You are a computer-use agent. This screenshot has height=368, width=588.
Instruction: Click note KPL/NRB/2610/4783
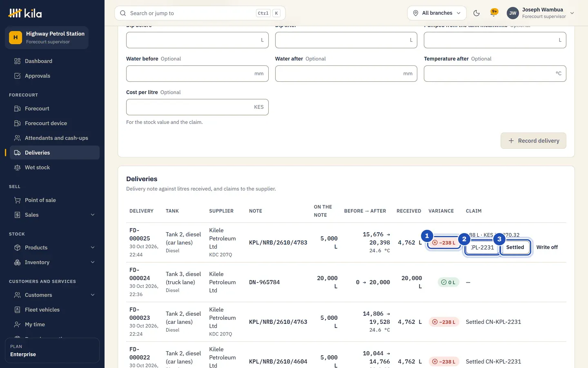(x=278, y=242)
